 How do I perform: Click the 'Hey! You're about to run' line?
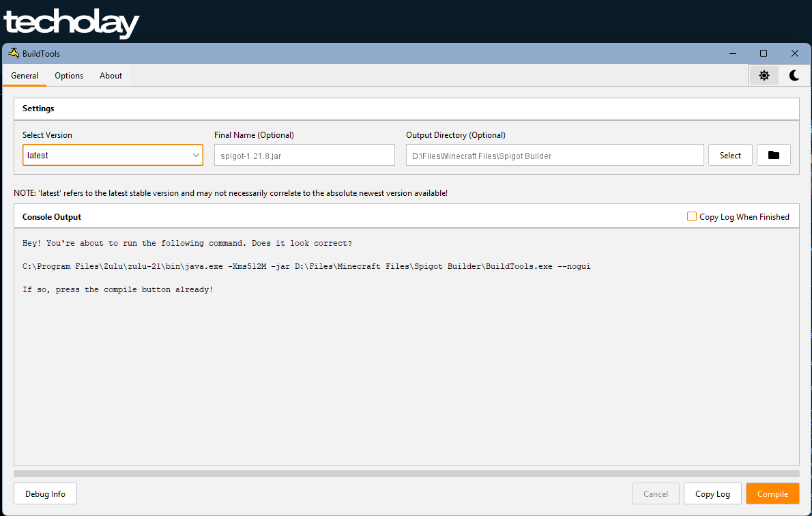[187, 243]
